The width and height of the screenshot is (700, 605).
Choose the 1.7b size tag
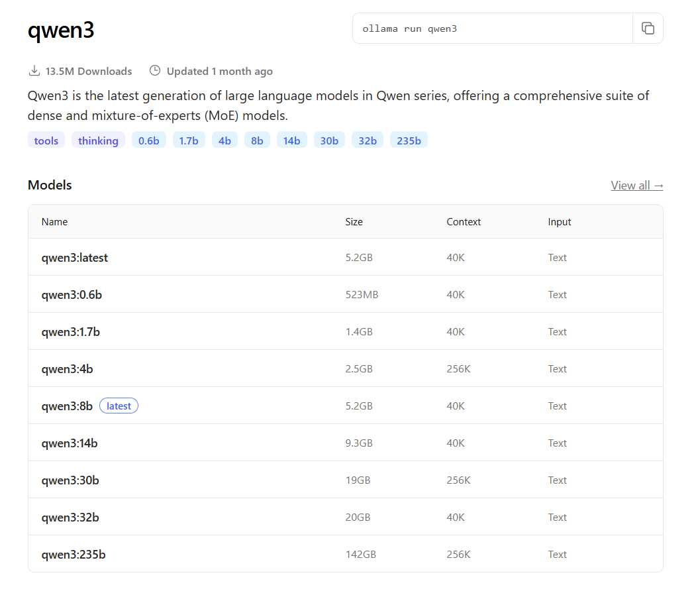coord(189,140)
